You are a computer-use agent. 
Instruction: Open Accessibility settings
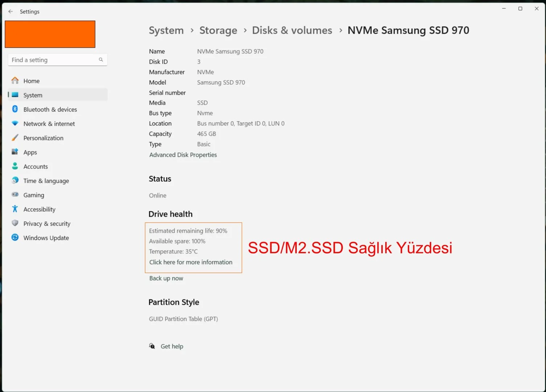pos(58,209)
